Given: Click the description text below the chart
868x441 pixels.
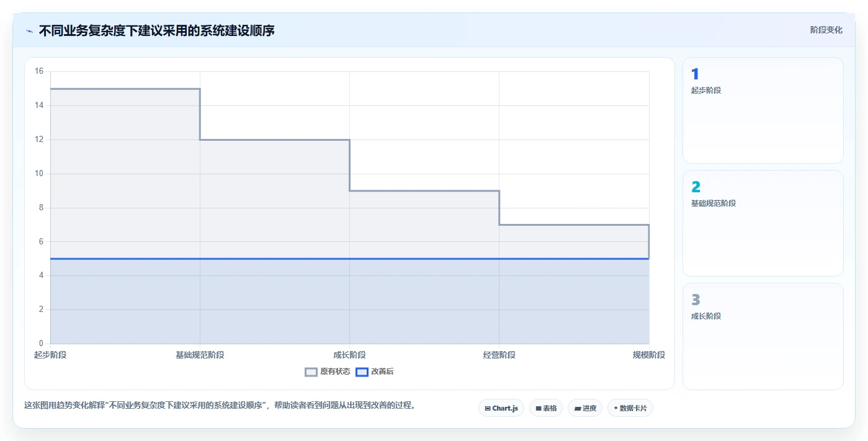Looking at the screenshot, I should [220, 406].
